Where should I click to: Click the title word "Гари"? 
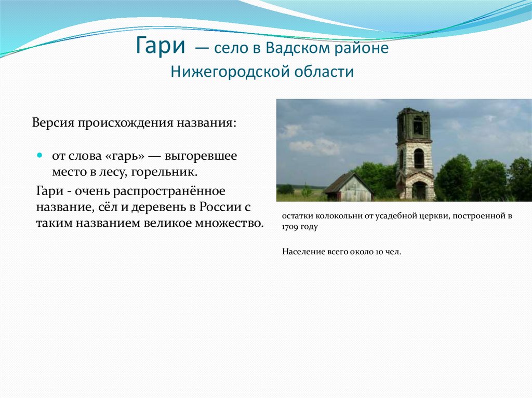click(x=161, y=46)
